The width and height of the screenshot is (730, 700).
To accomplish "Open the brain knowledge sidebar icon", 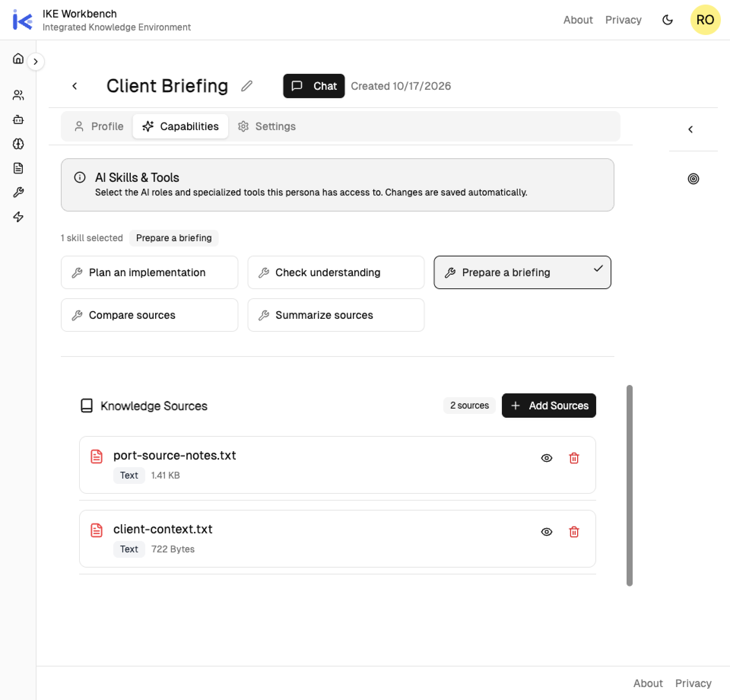I will click(x=18, y=144).
